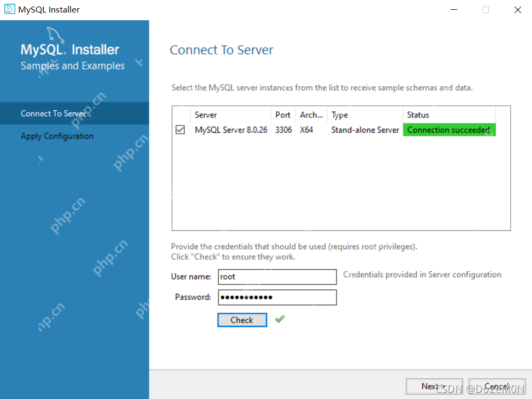The image size is (532, 399).
Task: Minimize the MySQL Installer window
Action: click(453, 10)
